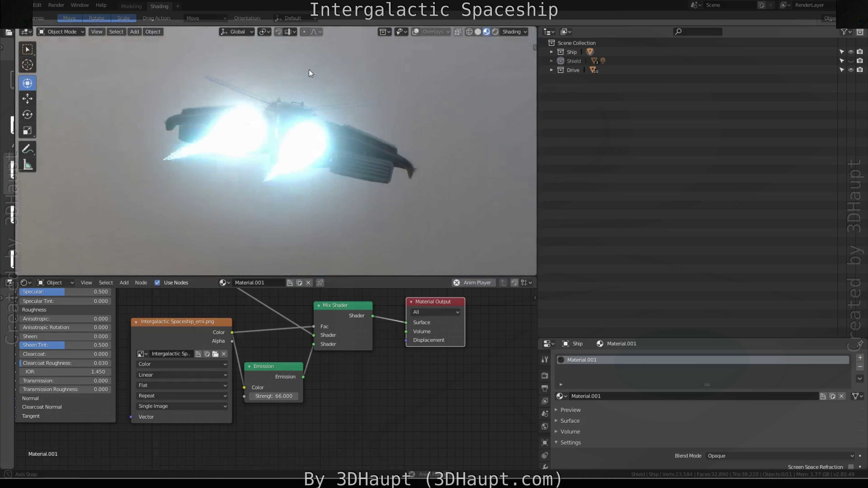Open the Blend Mode Opaque dropdown
The image size is (868, 488).
[780, 456]
